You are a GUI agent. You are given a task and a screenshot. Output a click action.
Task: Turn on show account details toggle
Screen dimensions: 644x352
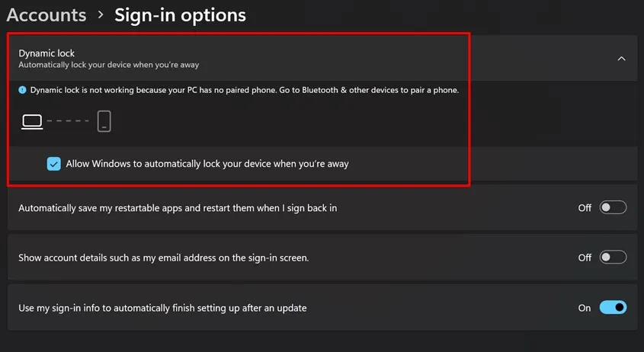(613, 258)
